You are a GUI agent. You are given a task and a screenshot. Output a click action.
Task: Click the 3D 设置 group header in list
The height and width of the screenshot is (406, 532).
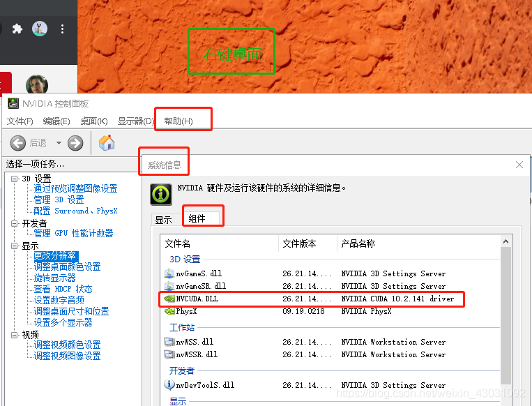coord(185,260)
